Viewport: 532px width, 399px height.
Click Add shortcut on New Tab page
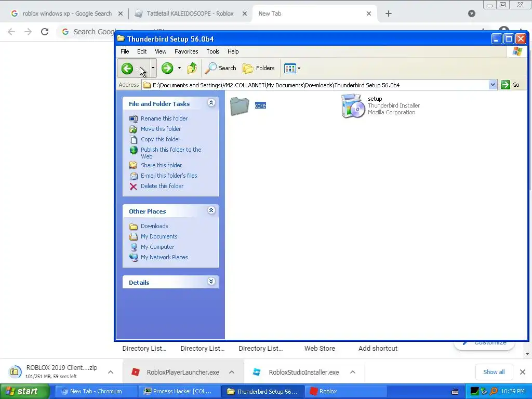coord(378,349)
